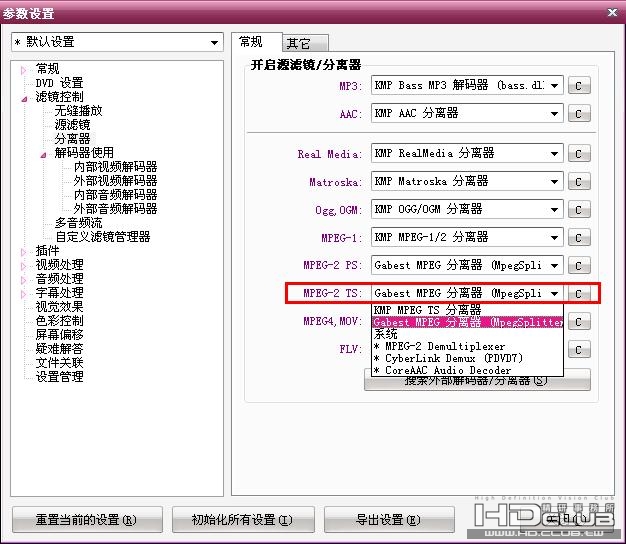The image size is (626, 544).
Task: Select 内部音频解码器 tree item
Action: [115, 194]
